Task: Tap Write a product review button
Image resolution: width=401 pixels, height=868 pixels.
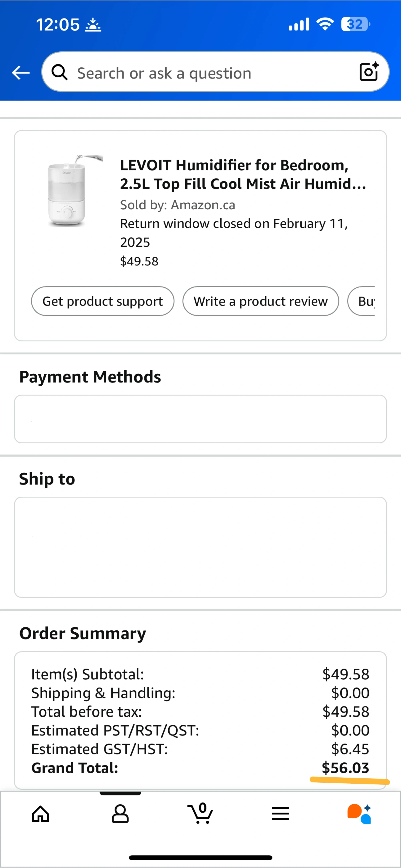Action: (260, 301)
